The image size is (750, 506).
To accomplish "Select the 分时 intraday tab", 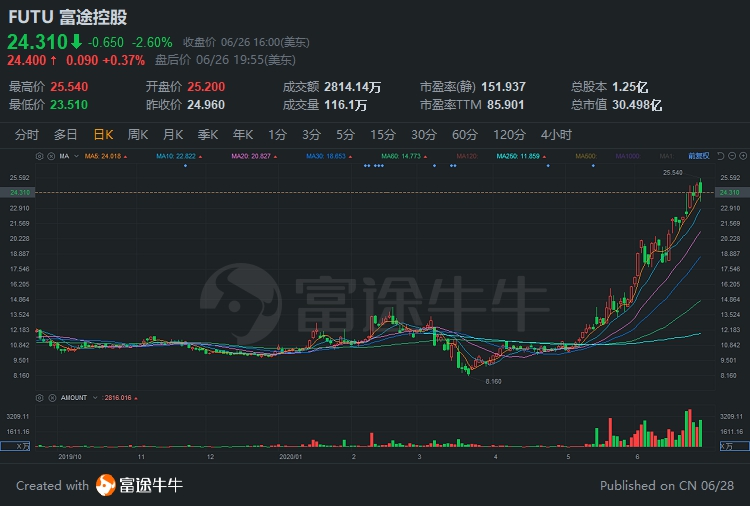I will click(26, 135).
